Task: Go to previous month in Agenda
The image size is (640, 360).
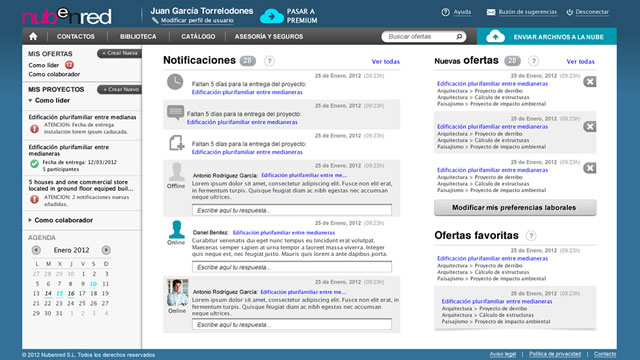Action: (x=36, y=250)
